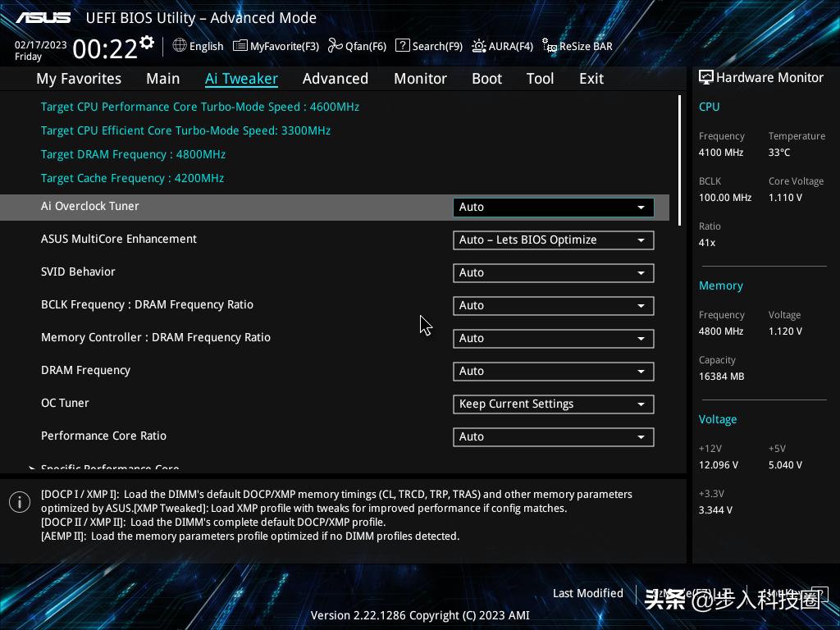840x630 pixels.
Task: Select the SVID Behavior label
Action: coord(78,272)
